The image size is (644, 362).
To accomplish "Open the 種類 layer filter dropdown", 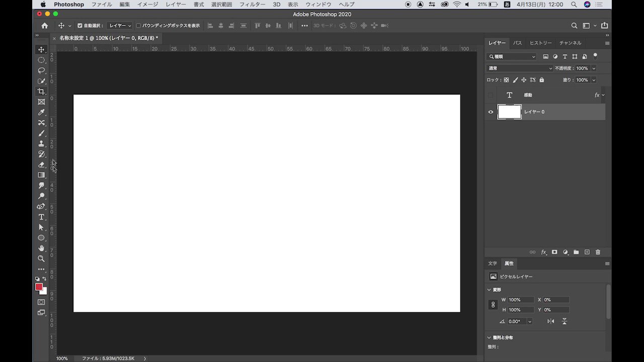I will (x=512, y=57).
